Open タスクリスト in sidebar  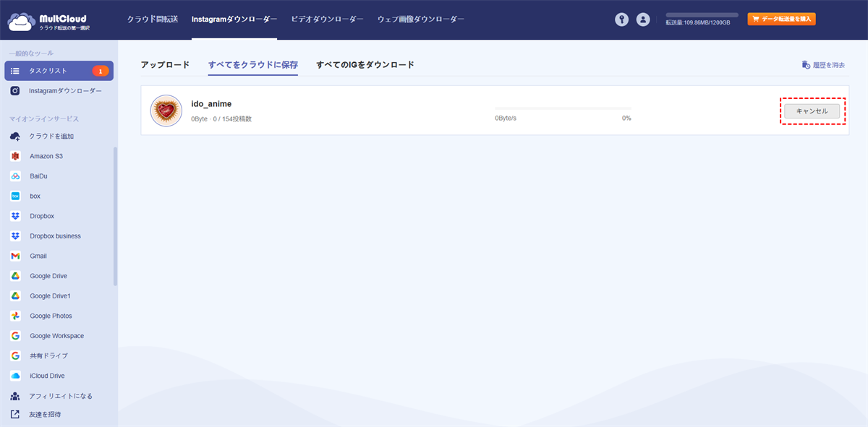pyautogui.click(x=59, y=71)
